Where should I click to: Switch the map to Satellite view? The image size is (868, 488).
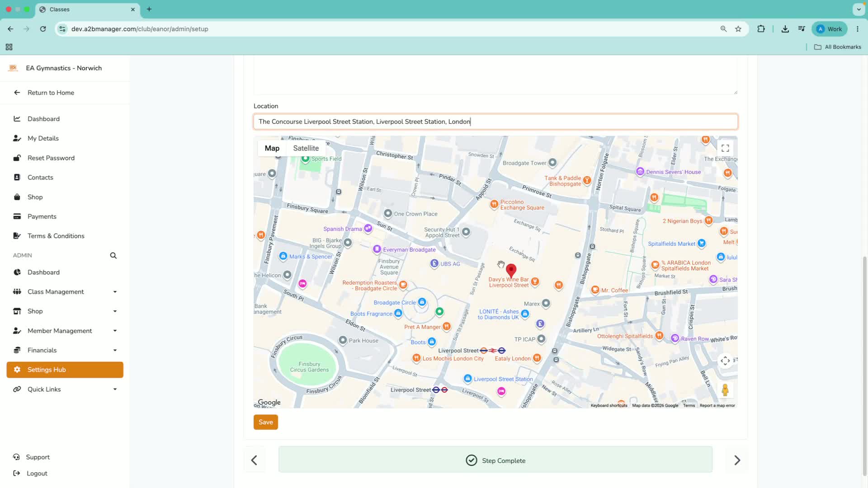pyautogui.click(x=306, y=148)
